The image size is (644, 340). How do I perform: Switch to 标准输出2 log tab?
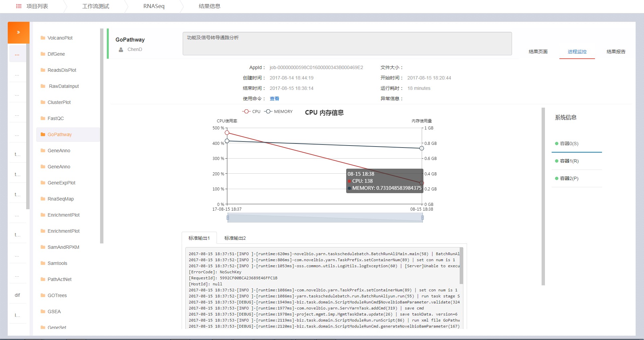click(x=235, y=238)
